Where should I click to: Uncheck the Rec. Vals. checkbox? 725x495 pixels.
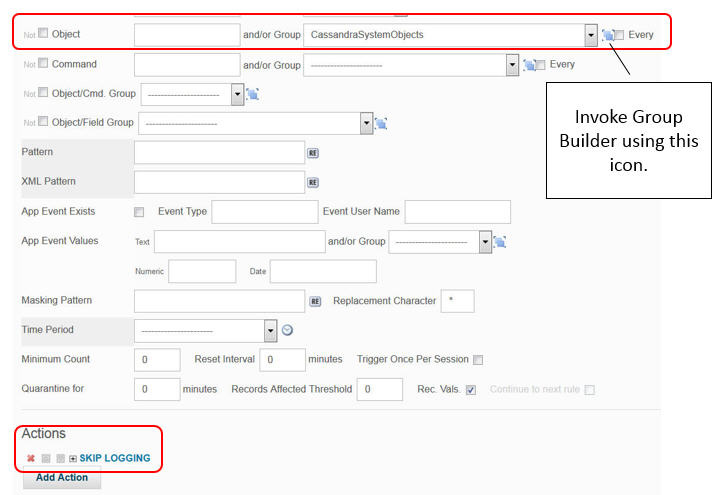point(471,390)
